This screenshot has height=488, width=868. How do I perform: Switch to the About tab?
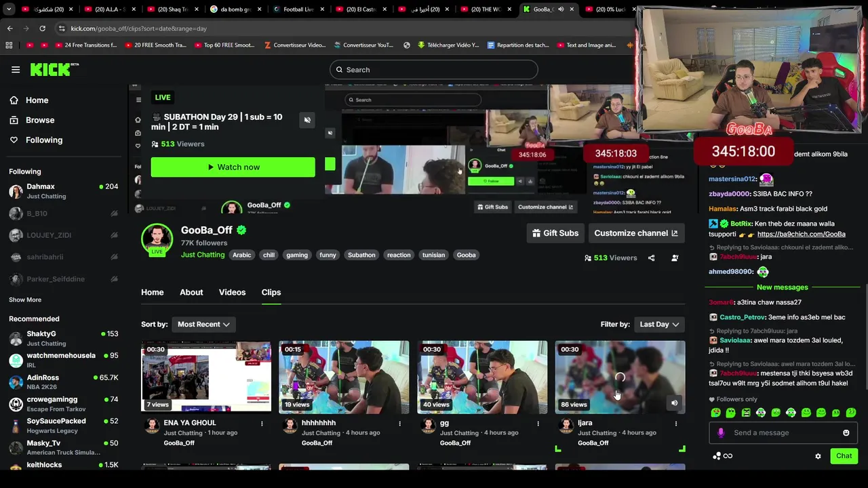click(x=191, y=292)
